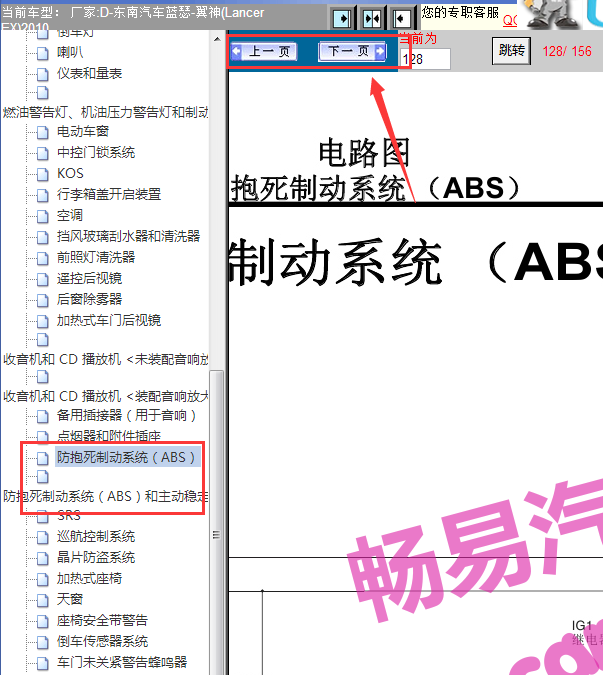
Task: Click the document icon beside 备用插接器
Action: 43,416
